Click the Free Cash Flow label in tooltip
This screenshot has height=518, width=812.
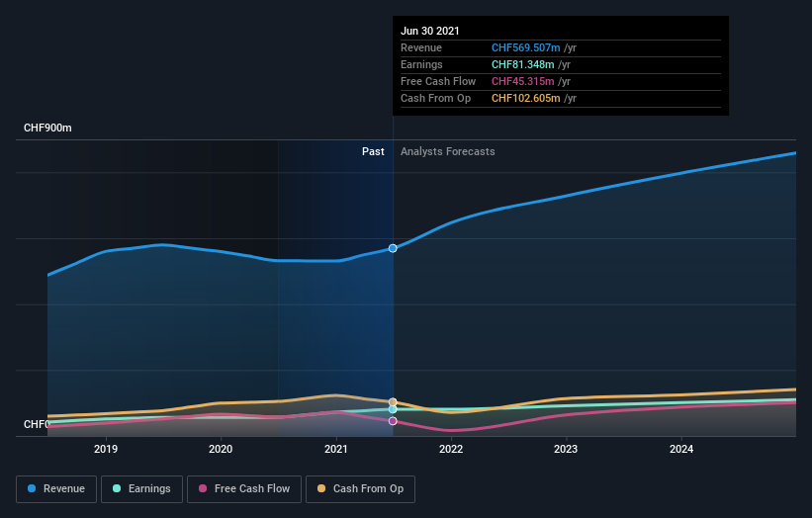(x=438, y=81)
